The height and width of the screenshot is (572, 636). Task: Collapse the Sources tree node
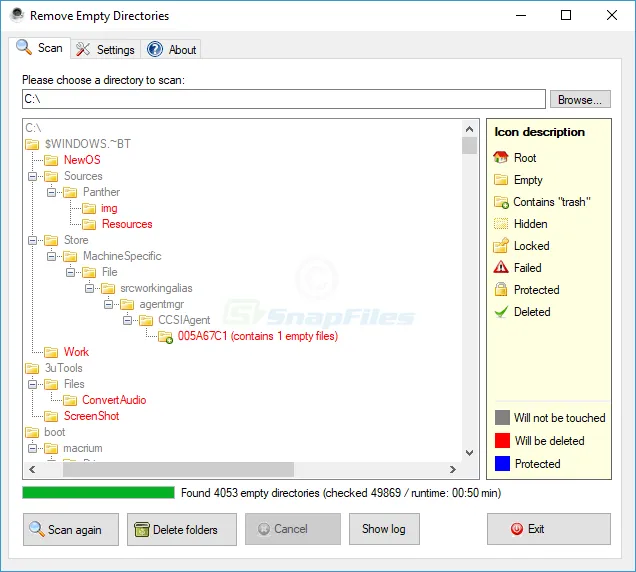point(32,176)
